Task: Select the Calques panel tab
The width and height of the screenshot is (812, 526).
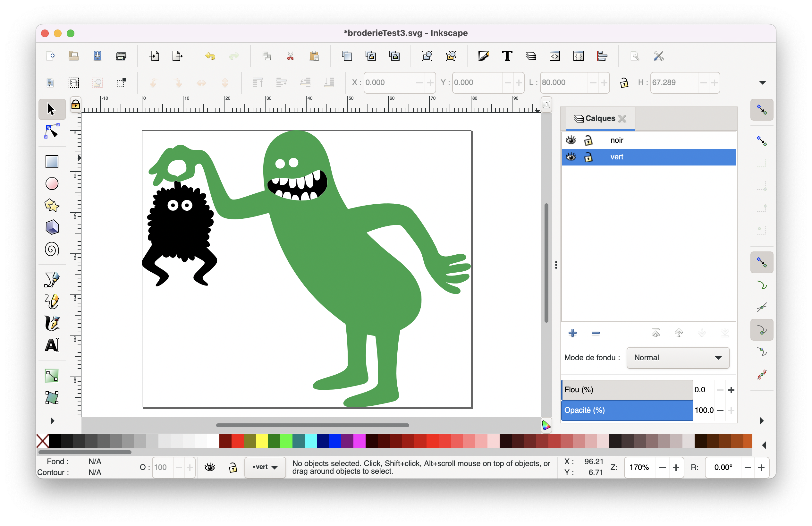Action: click(600, 118)
